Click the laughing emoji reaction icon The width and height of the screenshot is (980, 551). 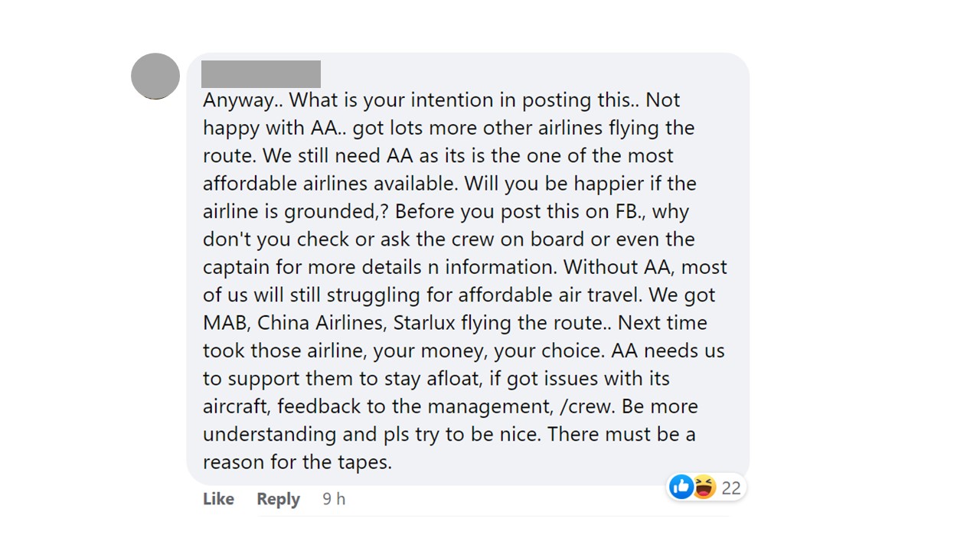pyautogui.click(x=704, y=487)
